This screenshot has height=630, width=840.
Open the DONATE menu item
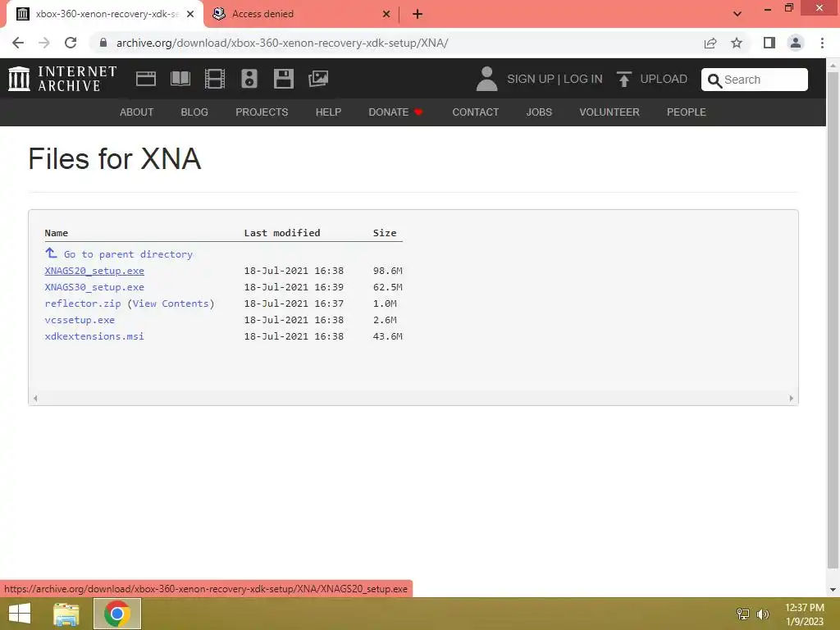point(395,112)
